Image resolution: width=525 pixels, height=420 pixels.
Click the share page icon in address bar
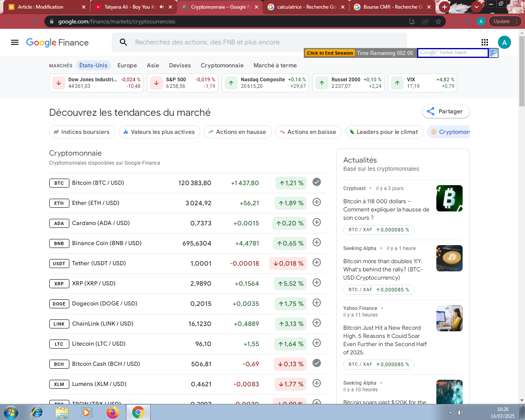point(425,21)
